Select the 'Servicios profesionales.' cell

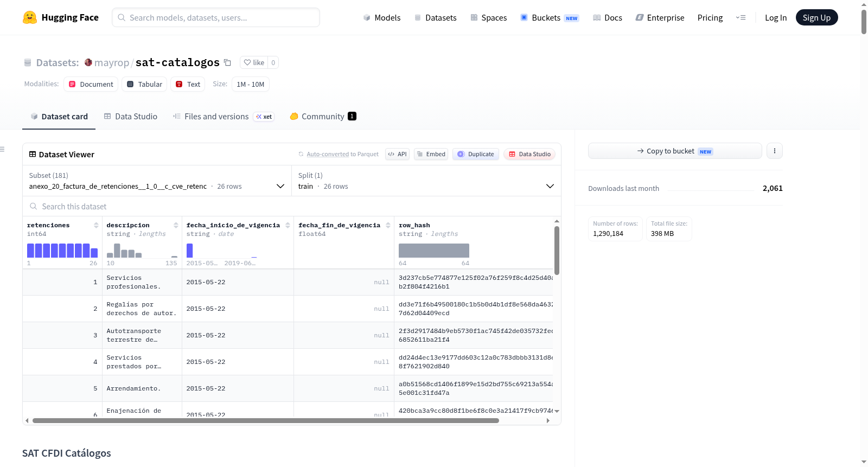[142, 282]
